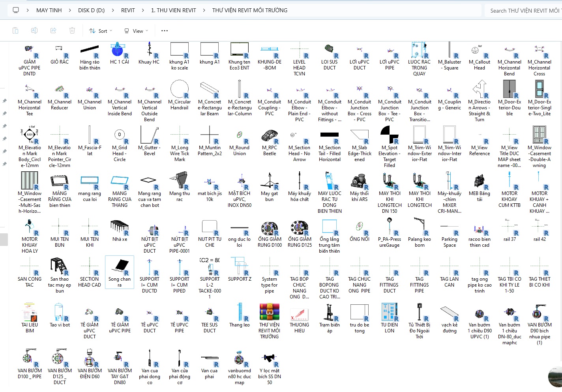Screen dimensions: 562x392
Task: Expand the chevron after DISK D (D:)
Action: point(113,10)
